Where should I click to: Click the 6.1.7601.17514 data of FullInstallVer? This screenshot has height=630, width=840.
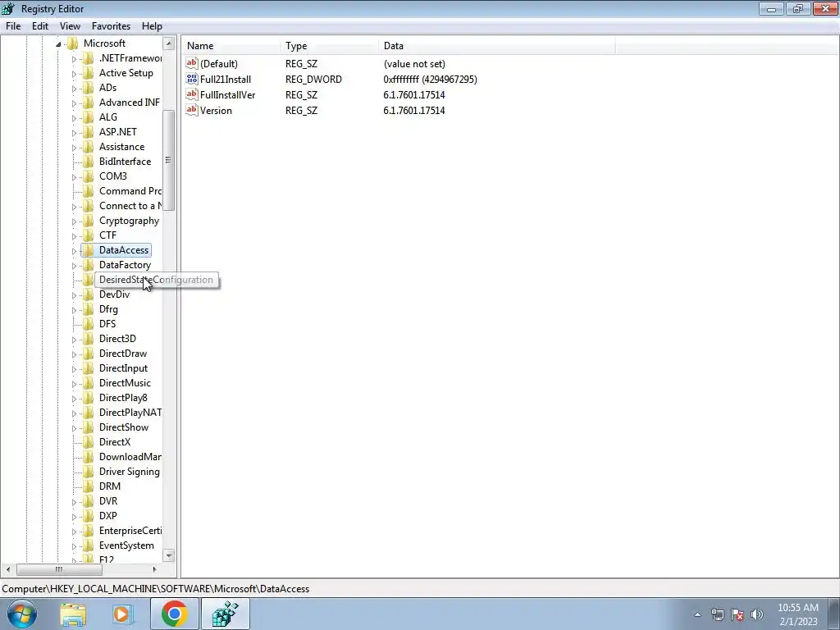414,95
